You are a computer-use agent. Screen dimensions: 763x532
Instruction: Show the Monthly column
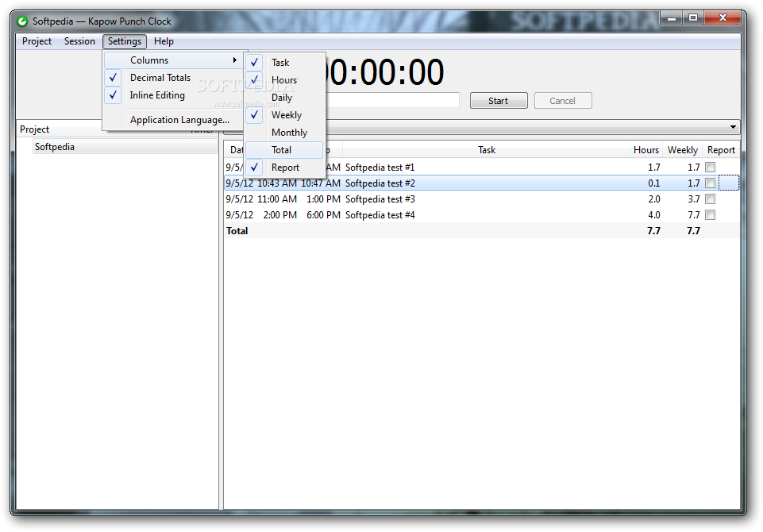284,133
